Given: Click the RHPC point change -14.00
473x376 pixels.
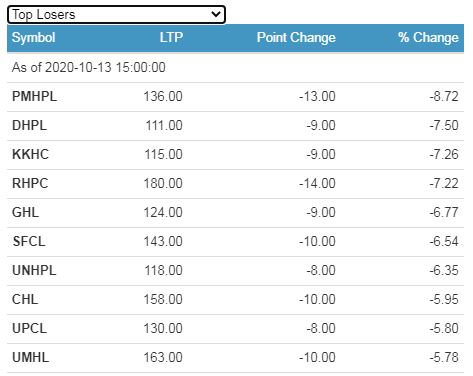Looking at the screenshot, I should pos(317,184).
